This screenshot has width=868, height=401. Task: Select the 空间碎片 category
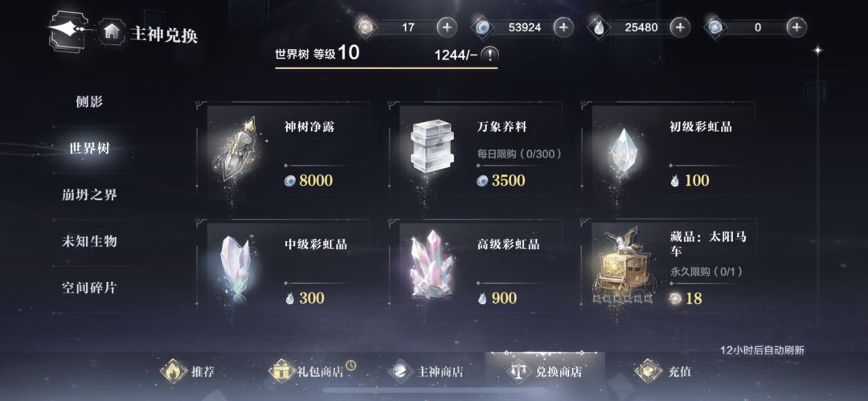pos(89,288)
